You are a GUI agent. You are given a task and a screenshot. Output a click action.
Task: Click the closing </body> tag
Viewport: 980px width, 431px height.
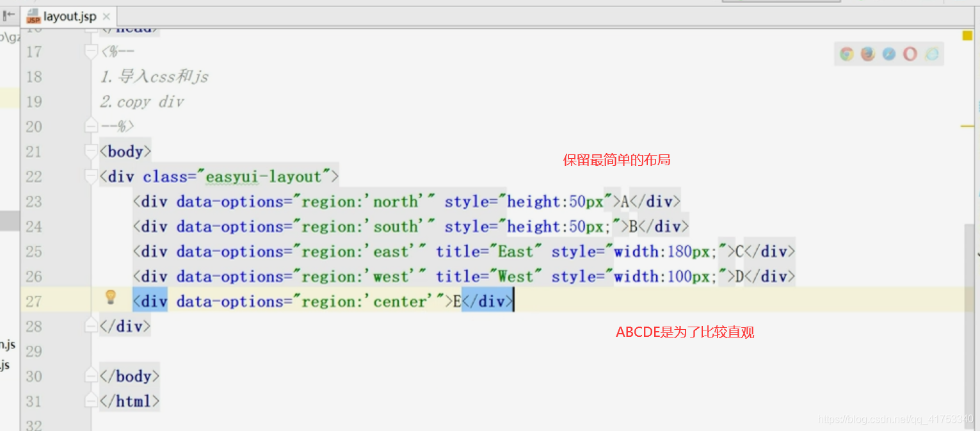point(129,376)
